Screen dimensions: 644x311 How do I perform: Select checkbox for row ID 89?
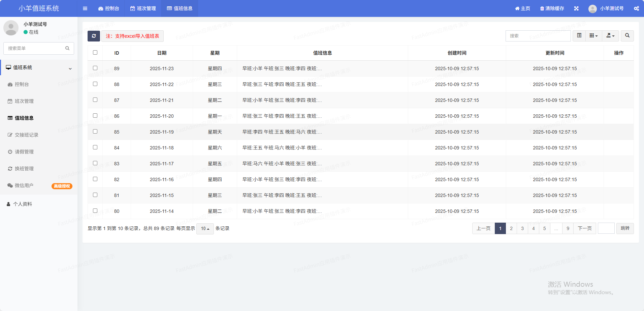click(x=95, y=68)
